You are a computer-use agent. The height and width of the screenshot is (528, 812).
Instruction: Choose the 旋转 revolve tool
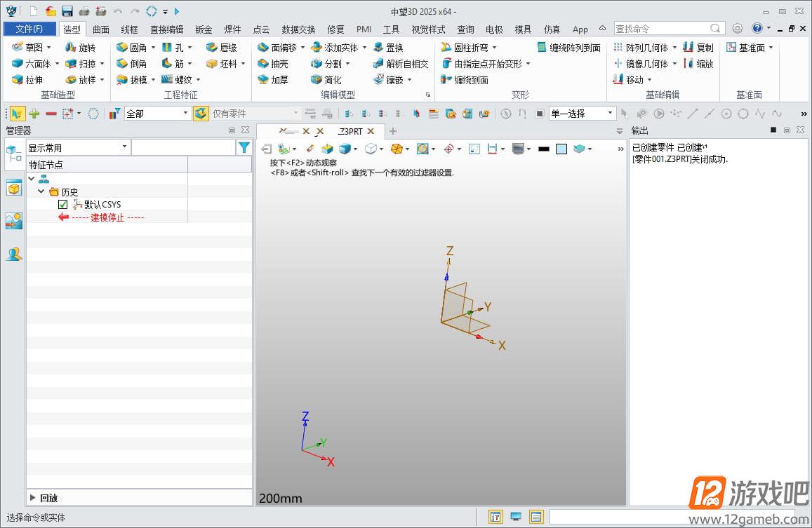tap(80, 48)
